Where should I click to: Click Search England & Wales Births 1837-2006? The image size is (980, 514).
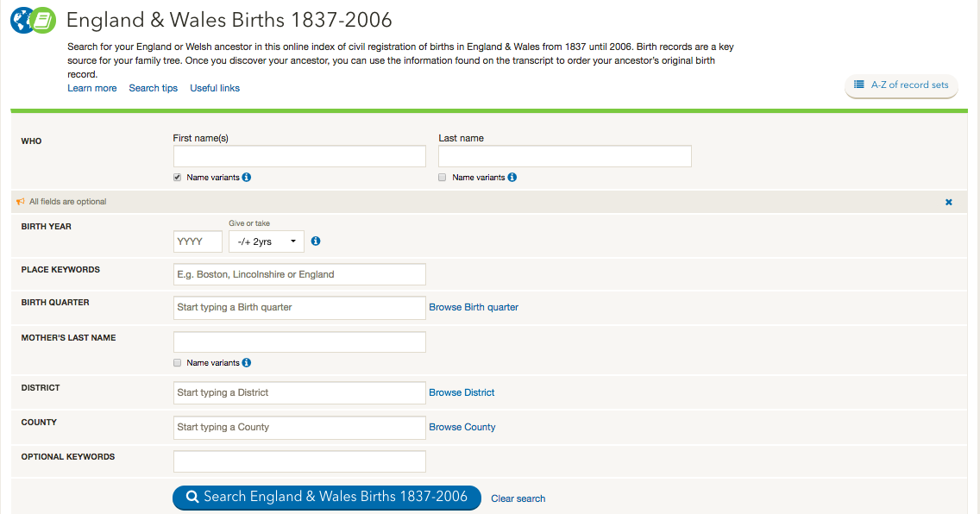[326, 497]
